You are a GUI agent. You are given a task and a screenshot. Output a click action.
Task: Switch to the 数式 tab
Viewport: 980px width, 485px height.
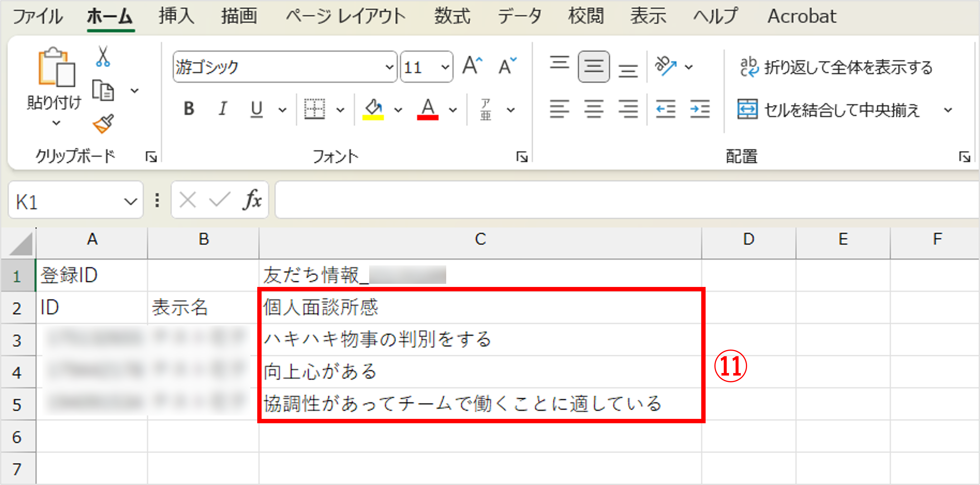pyautogui.click(x=452, y=16)
